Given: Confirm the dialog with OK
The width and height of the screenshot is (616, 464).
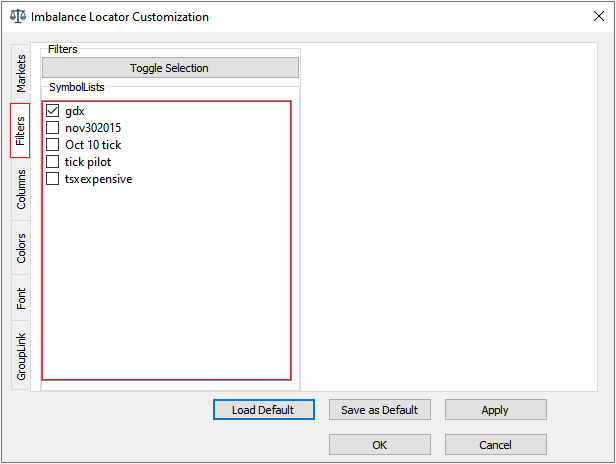Looking at the screenshot, I should coord(379,444).
